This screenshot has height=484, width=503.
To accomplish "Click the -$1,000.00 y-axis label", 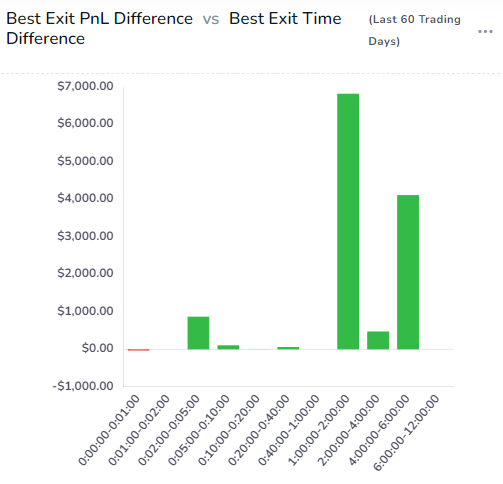I will (83, 386).
